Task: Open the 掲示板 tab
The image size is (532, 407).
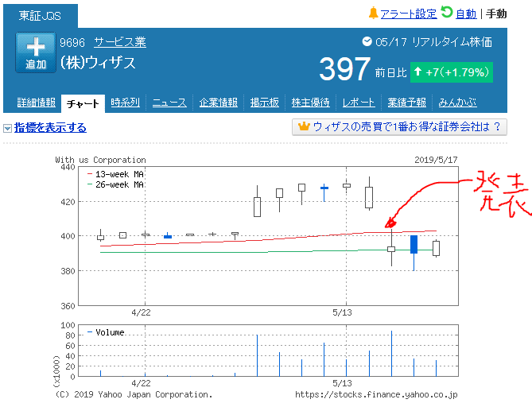Action: [x=265, y=103]
